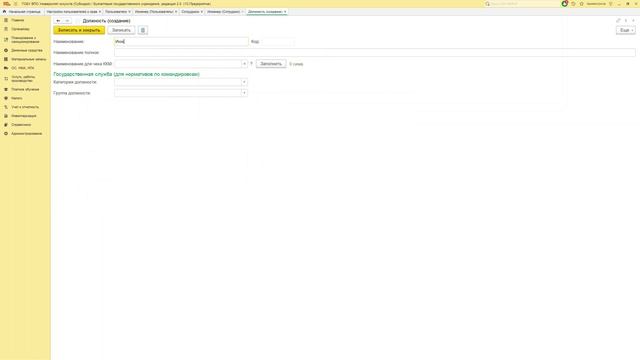640x360 pixels.
Task: Switch to the Начальная страница tab
Action: click(22, 12)
